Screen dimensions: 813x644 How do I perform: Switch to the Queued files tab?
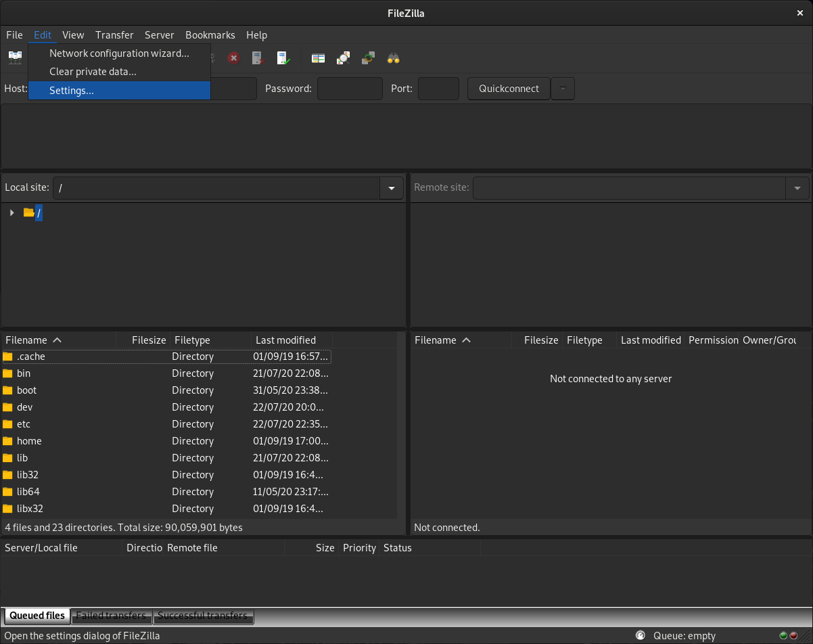37,616
